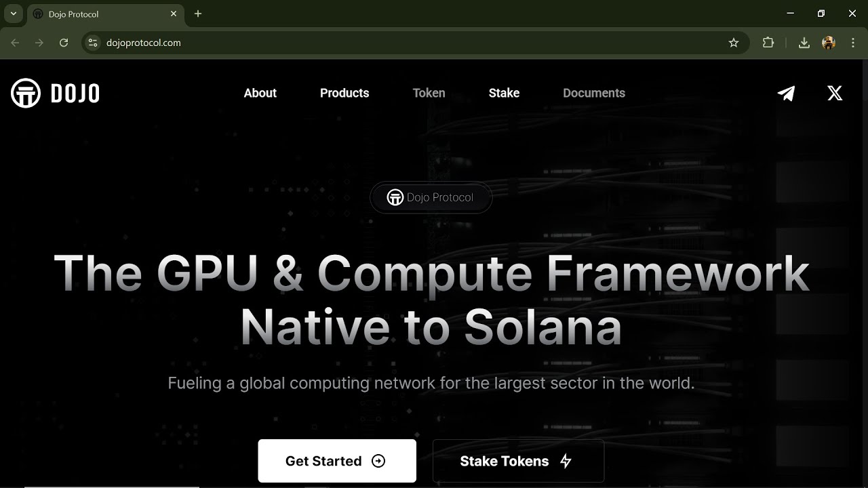
Task: Open a new browser tab
Action: click(198, 14)
